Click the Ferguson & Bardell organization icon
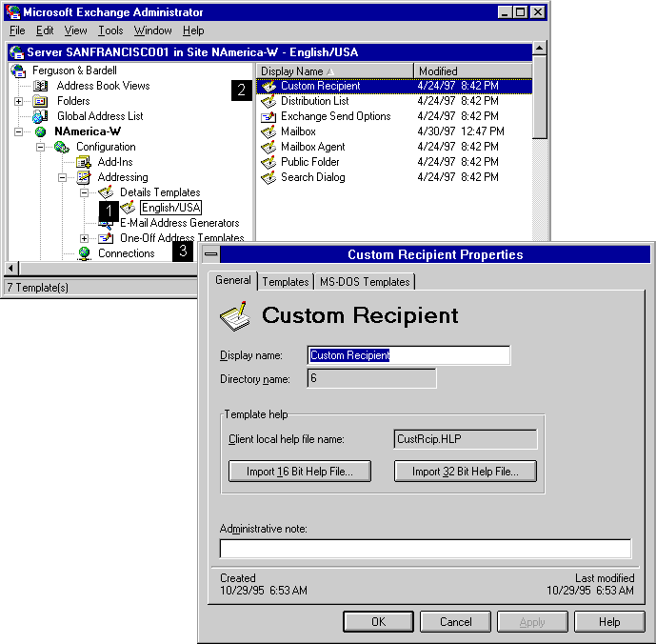 18,70
